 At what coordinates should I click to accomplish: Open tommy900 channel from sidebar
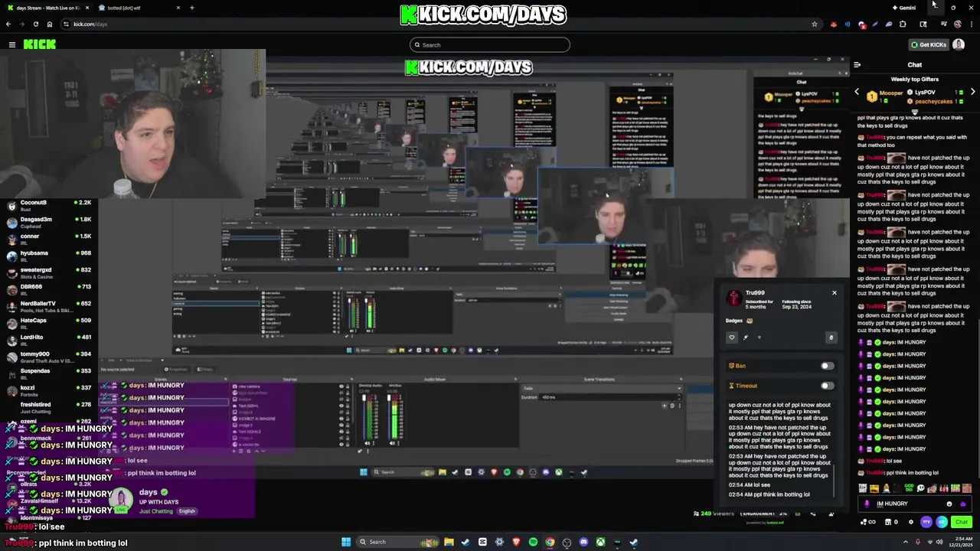click(49, 357)
